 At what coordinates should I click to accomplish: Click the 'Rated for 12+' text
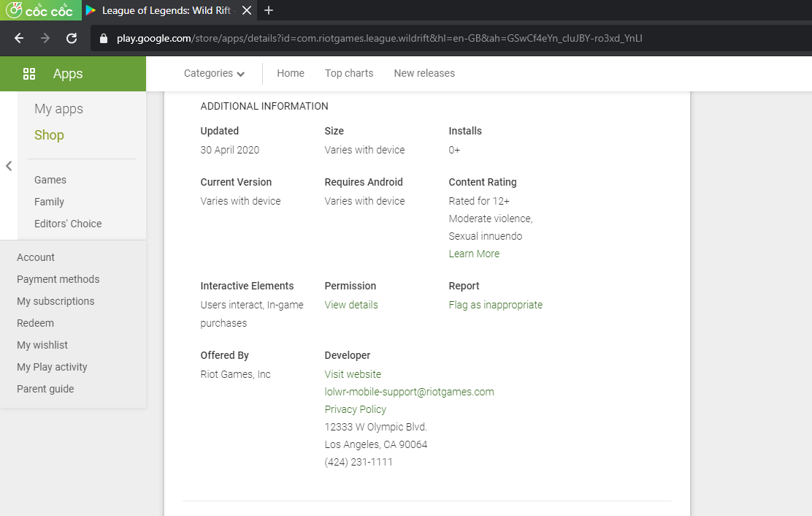(479, 201)
